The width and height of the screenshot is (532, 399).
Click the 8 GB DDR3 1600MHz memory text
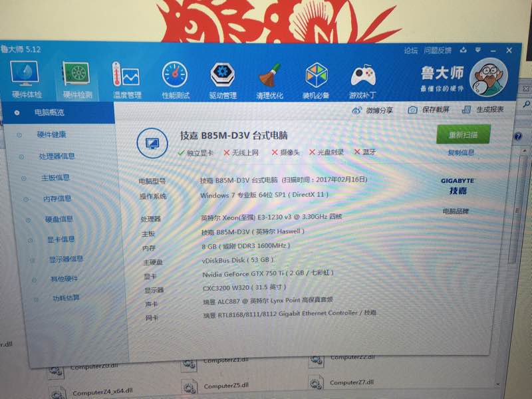tap(246, 246)
